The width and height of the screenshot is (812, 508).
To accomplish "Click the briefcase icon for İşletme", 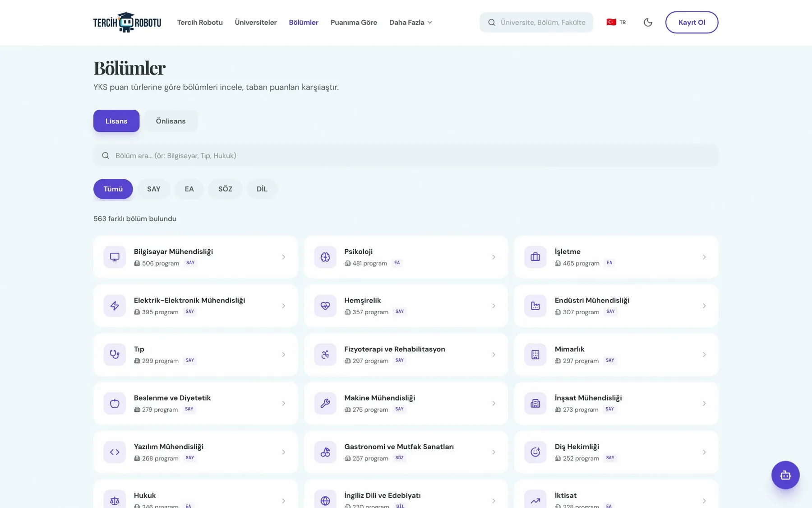I will (x=535, y=257).
